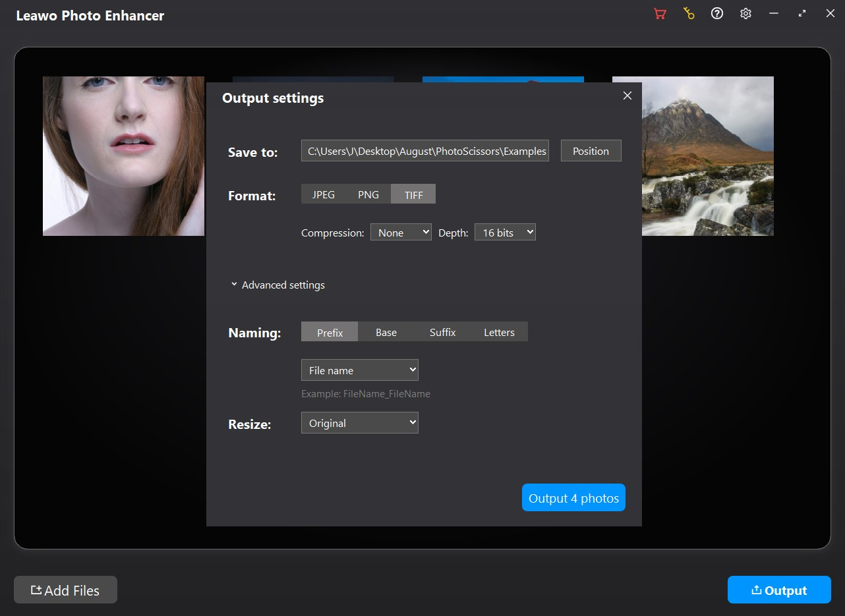845x616 pixels.
Task: Click Output 4 photos button
Action: pyautogui.click(x=573, y=498)
